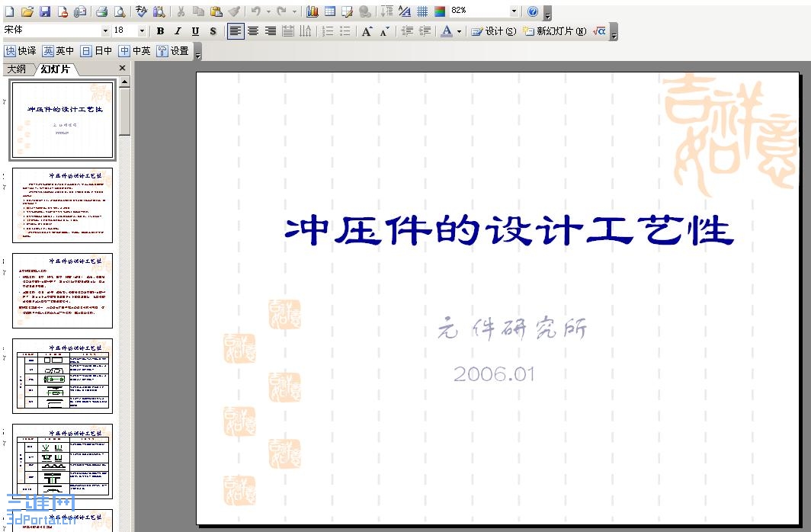Open print preview

[120, 11]
